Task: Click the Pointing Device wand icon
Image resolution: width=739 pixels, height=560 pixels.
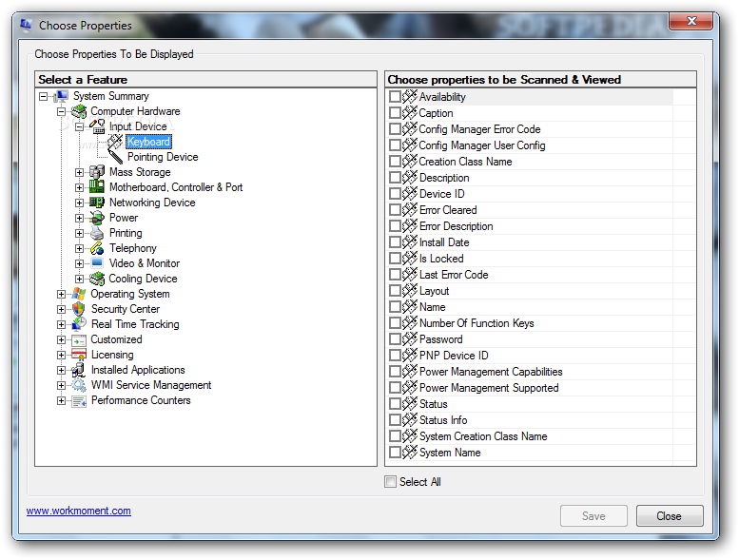Action: [x=115, y=156]
